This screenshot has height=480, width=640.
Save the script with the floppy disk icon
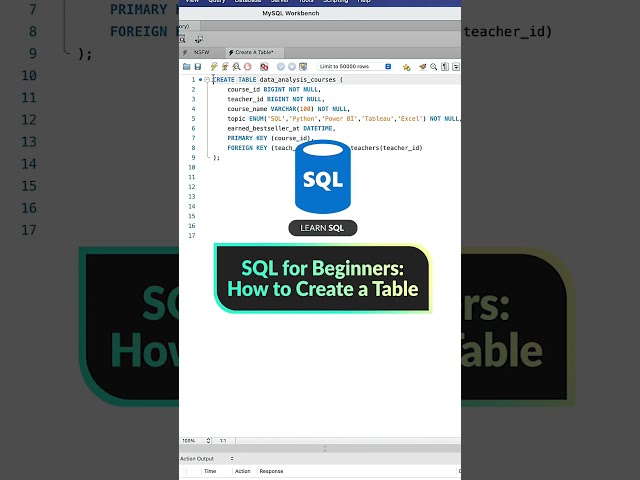(198, 67)
